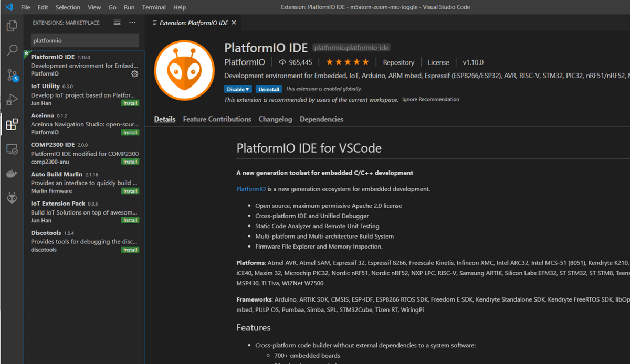Click the PlatformIO publisher name in header
Screen dimensions: 630x364
coord(245,62)
